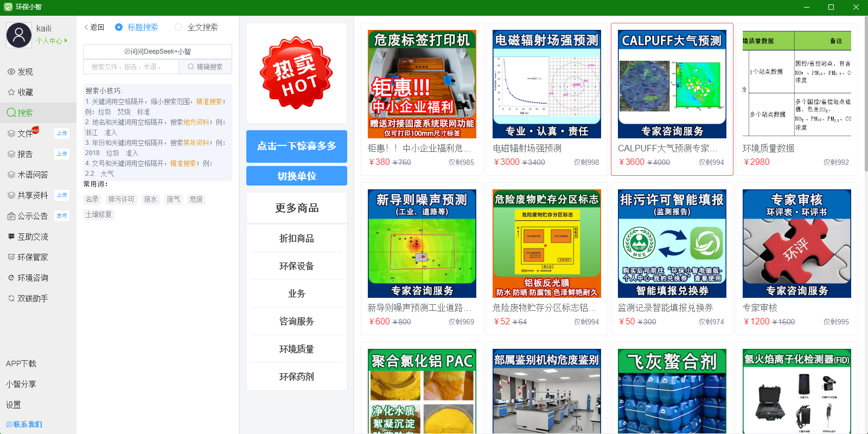Open 收藏 favorites star icon
The width and height of the screenshot is (868, 434).
pyautogui.click(x=11, y=92)
